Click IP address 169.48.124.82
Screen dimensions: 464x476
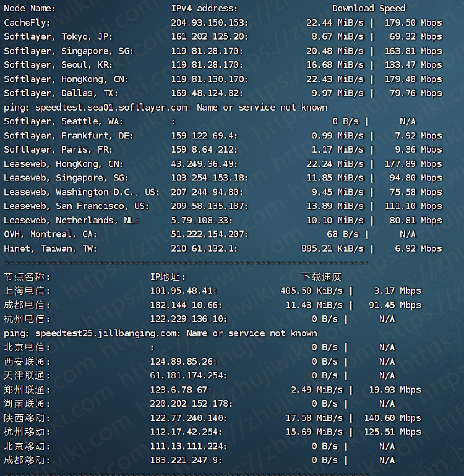pos(207,93)
